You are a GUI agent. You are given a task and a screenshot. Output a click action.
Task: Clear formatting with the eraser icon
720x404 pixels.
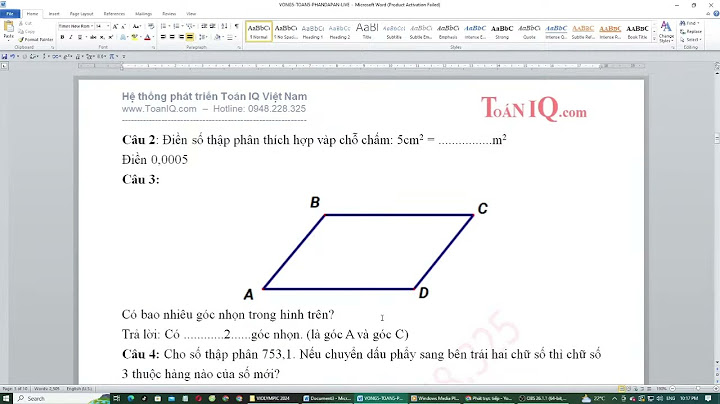point(151,27)
